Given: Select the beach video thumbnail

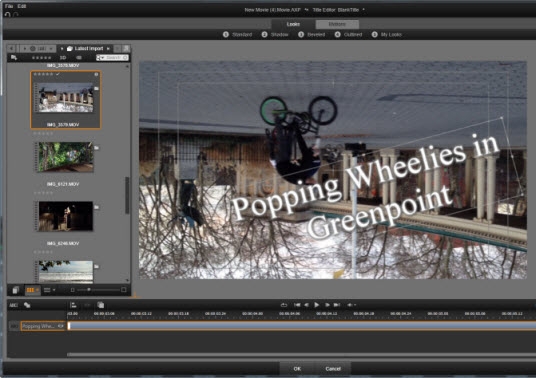Looking at the screenshot, I should pyautogui.click(x=66, y=272).
